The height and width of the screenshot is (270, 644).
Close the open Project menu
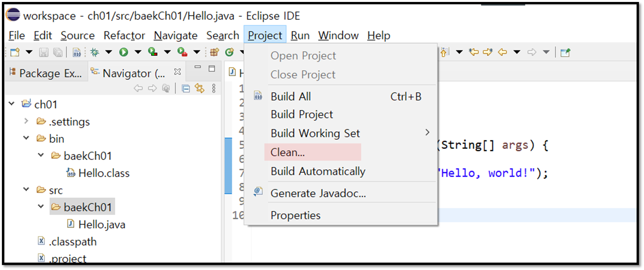(x=265, y=35)
